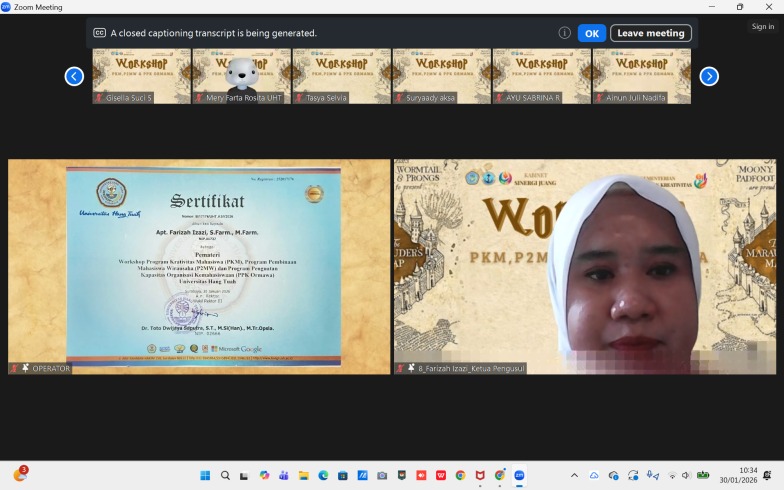The image size is (784, 490).
Task: Open AYU SABRINA R video tile
Action: coord(541,76)
